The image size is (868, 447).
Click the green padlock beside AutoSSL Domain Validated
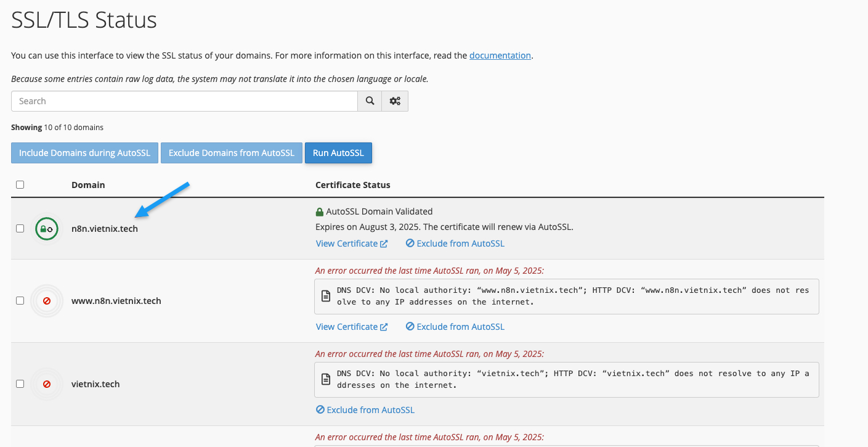(x=319, y=211)
